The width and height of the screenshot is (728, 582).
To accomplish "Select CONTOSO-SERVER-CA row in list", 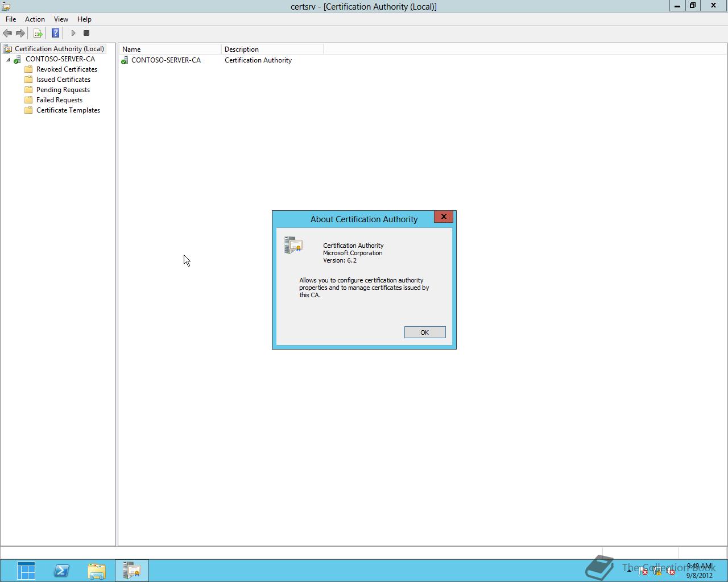I will click(166, 60).
